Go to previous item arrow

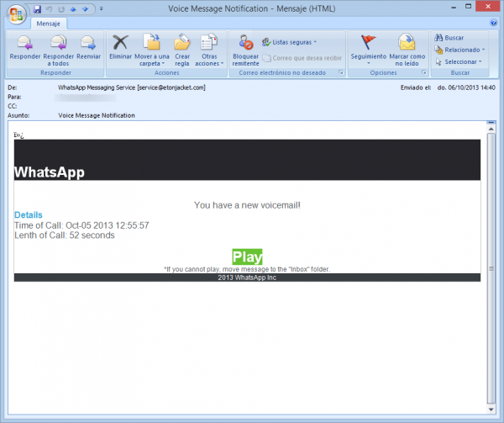tap(73, 9)
